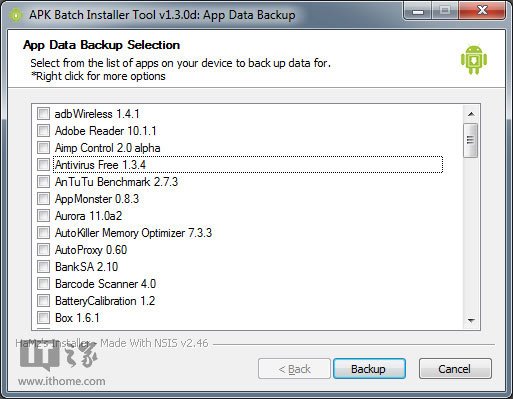Click the Cancel button

coord(455,369)
